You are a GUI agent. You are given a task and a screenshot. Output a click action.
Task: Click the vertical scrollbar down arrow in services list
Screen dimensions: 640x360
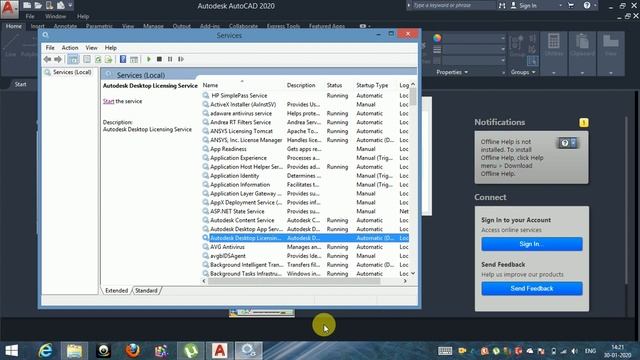(413, 273)
